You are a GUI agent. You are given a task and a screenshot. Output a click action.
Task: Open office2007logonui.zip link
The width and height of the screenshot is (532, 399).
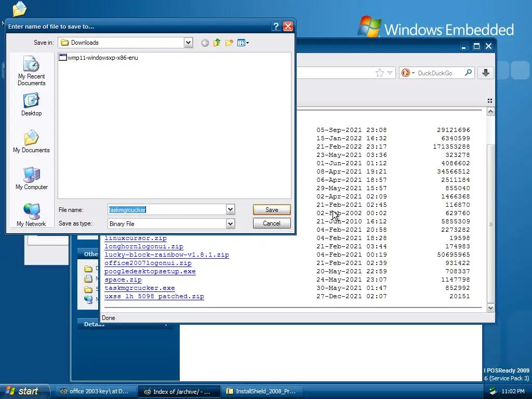[x=148, y=263]
